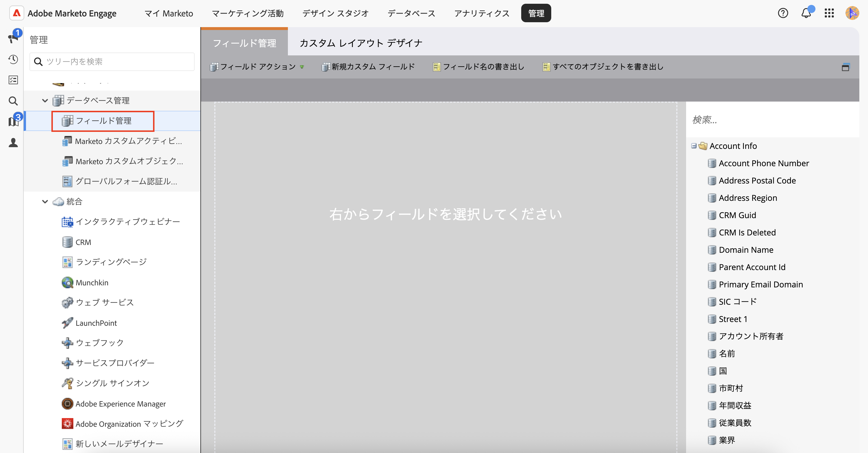Open the フィールド アクション dropdown
This screenshot has width=868, height=453.
[257, 67]
